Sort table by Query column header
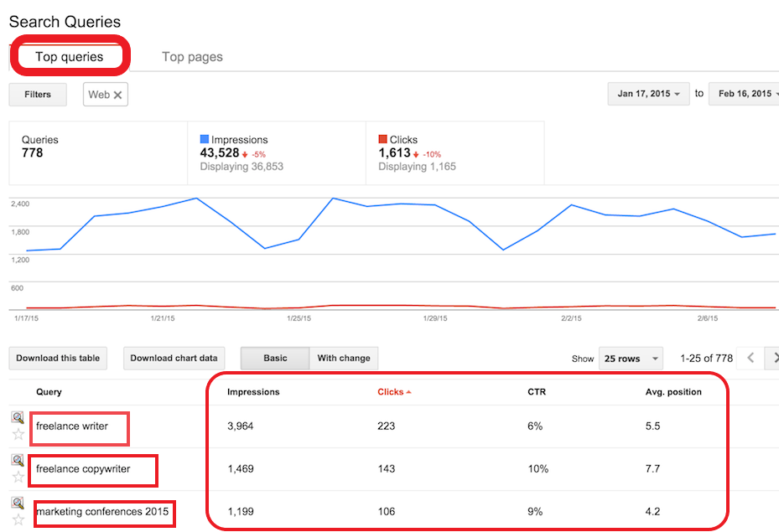This screenshot has height=532, width=779. [x=49, y=392]
